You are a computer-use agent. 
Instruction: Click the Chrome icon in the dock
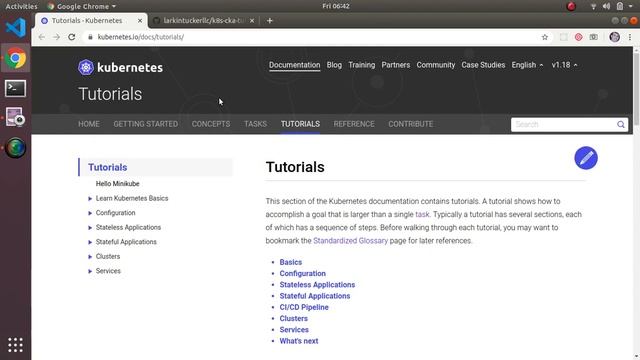point(16,58)
